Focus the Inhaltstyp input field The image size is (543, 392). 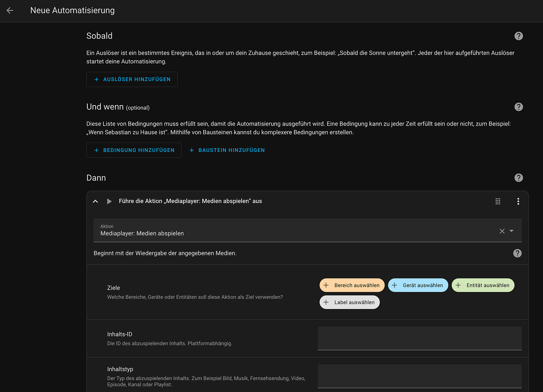(x=420, y=376)
